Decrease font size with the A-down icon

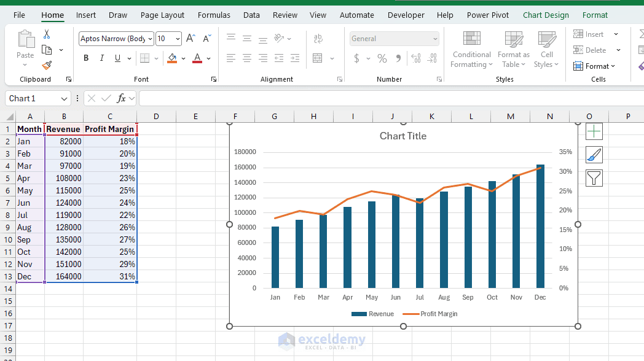[x=207, y=39]
